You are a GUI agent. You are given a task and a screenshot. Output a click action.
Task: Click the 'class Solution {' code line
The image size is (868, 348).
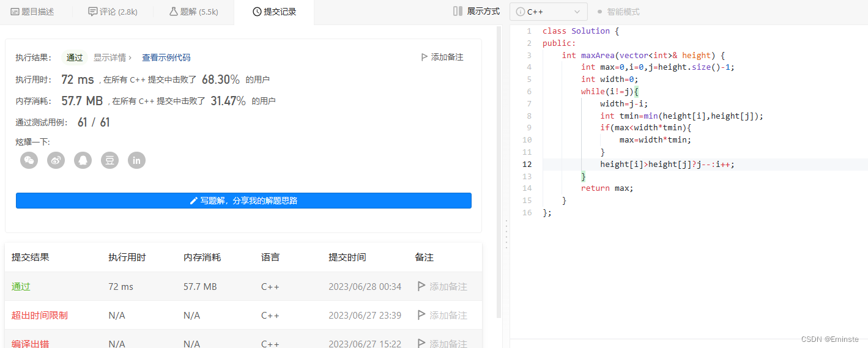click(581, 31)
